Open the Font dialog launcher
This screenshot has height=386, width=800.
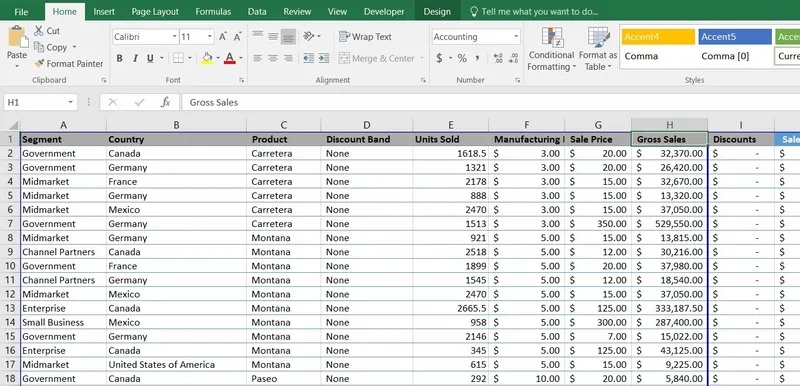click(x=241, y=80)
